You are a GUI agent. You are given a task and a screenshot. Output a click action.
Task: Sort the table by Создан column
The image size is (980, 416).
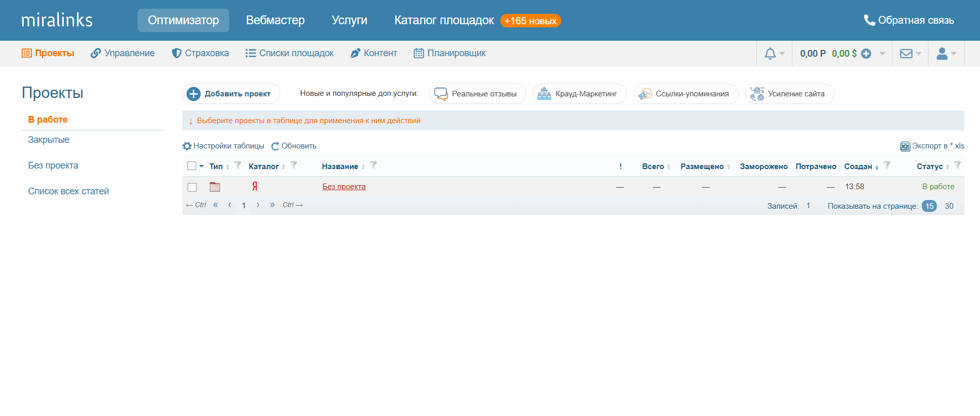click(x=858, y=167)
